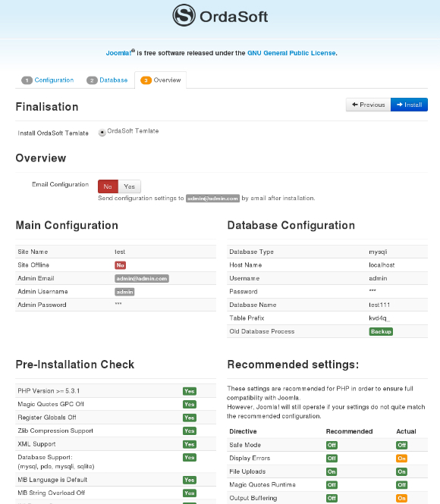Click the database Username value 'admin'
This screenshot has width=440, height=504.
(x=378, y=278)
